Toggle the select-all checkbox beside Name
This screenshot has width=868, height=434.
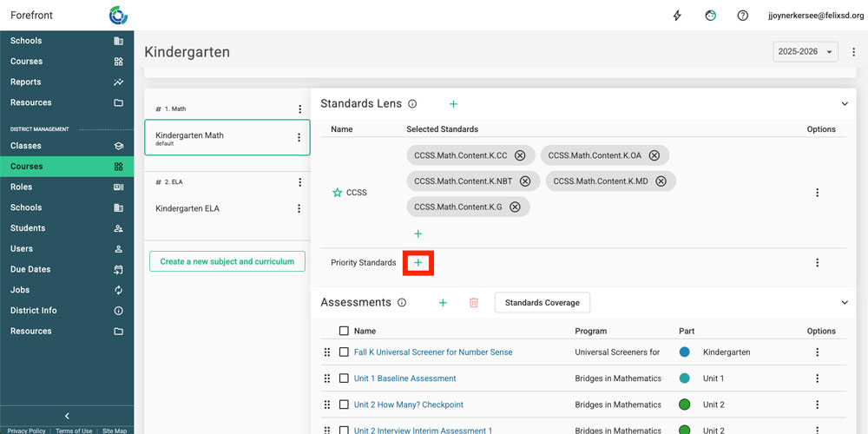345,331
